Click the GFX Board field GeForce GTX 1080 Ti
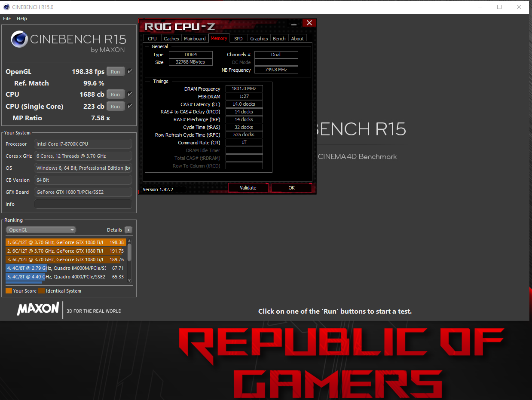The image size is (532, 400). pos(83,192)
